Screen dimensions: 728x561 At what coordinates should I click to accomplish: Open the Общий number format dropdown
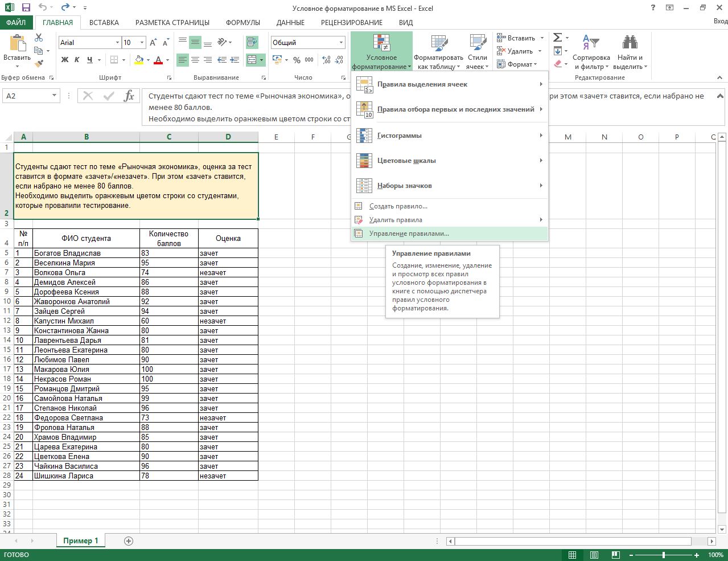point(342,43)
